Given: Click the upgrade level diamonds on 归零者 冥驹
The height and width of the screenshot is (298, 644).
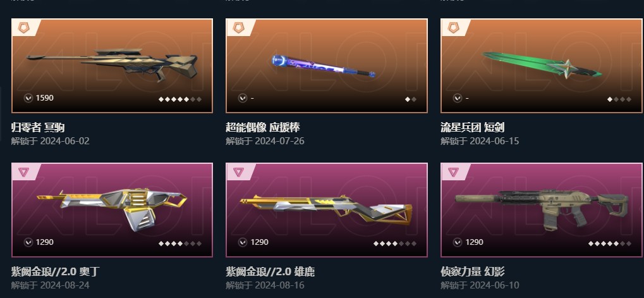Looking at the screenshot, I should point(180,99).
